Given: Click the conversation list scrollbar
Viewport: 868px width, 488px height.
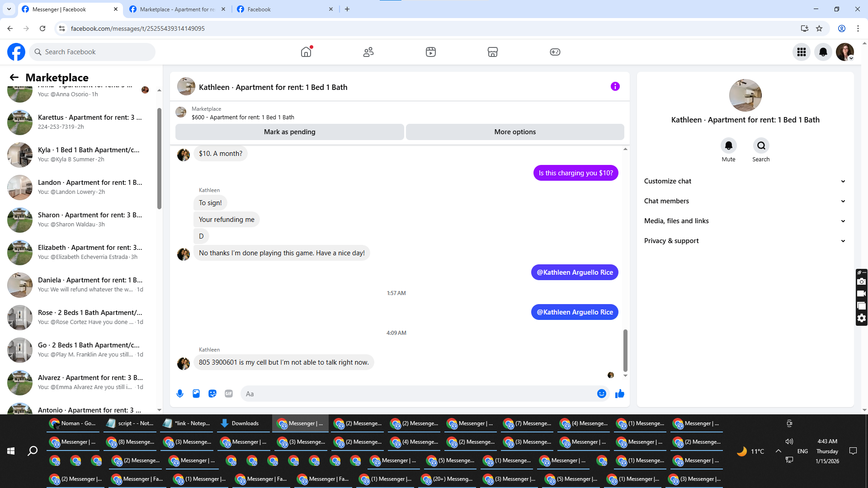Looking at the screenshot, I should click(159, 158).
